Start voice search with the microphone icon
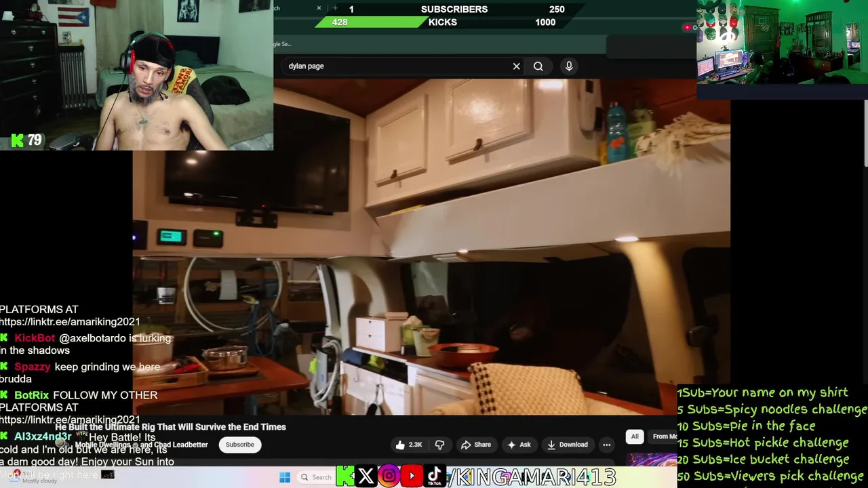Image resolution: width=868 pixels, height=488 pixels. [569, 66]
